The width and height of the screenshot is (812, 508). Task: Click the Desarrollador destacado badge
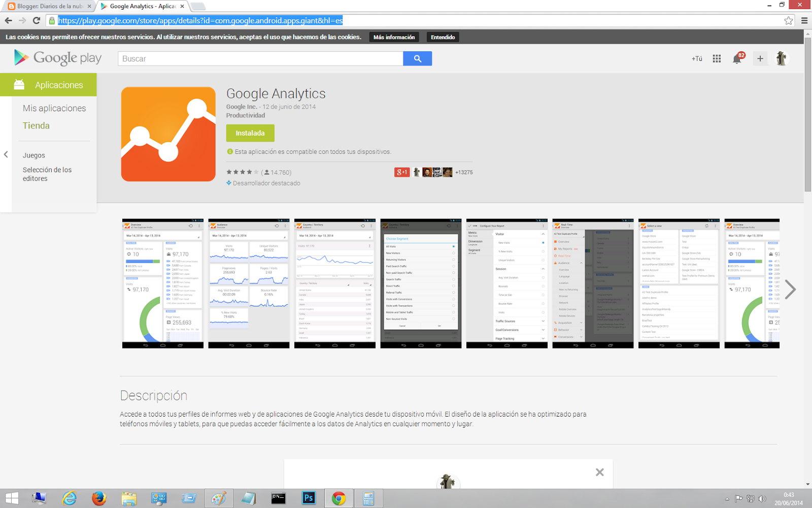coord(263,183)
